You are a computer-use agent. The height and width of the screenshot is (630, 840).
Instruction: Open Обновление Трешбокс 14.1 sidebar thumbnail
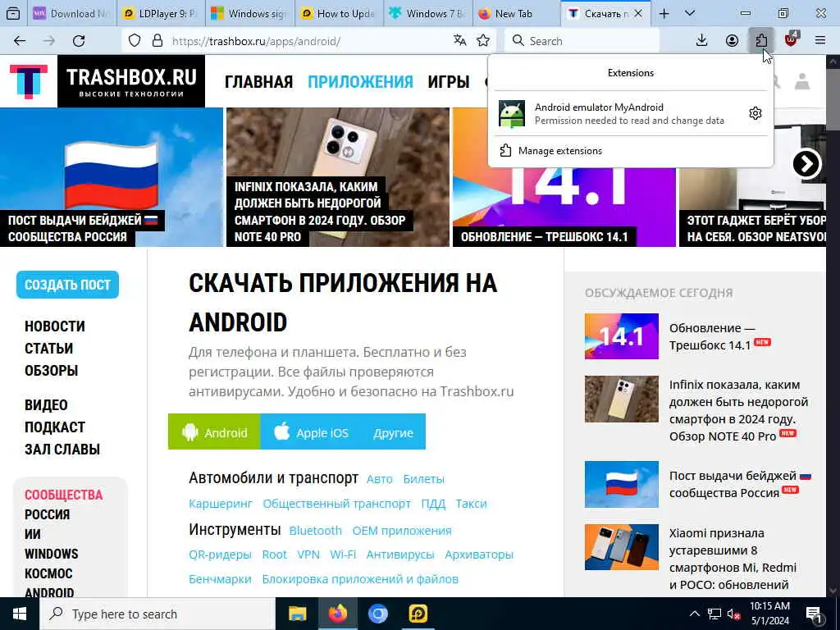click(x=622, y=336)
